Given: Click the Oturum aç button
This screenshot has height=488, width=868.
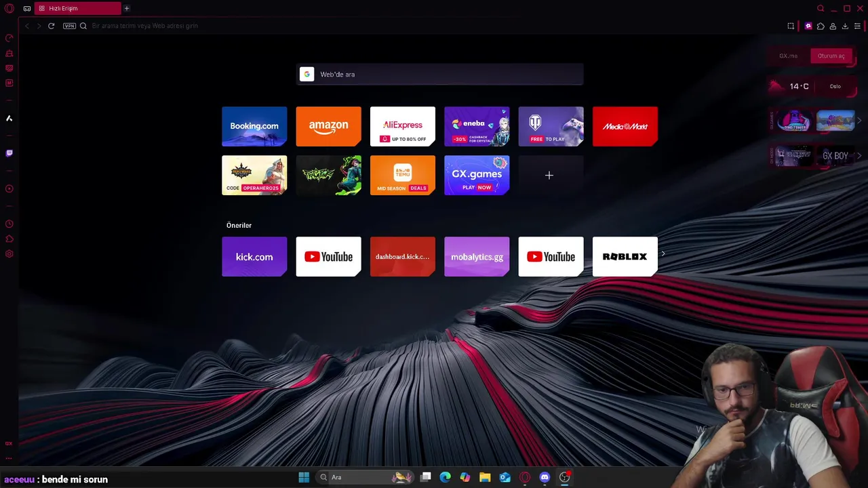Looking at the screenshot, I should (x=831, y=56).
